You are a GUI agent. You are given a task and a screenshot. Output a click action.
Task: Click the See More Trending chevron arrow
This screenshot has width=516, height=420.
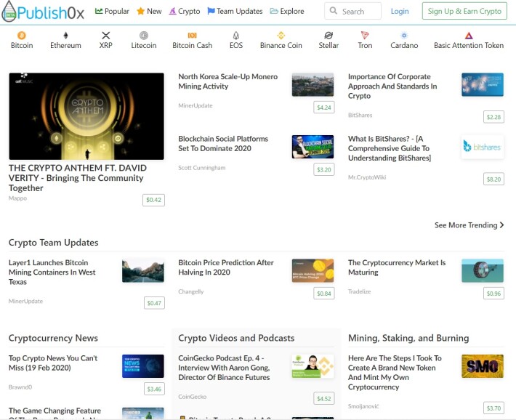501,225
